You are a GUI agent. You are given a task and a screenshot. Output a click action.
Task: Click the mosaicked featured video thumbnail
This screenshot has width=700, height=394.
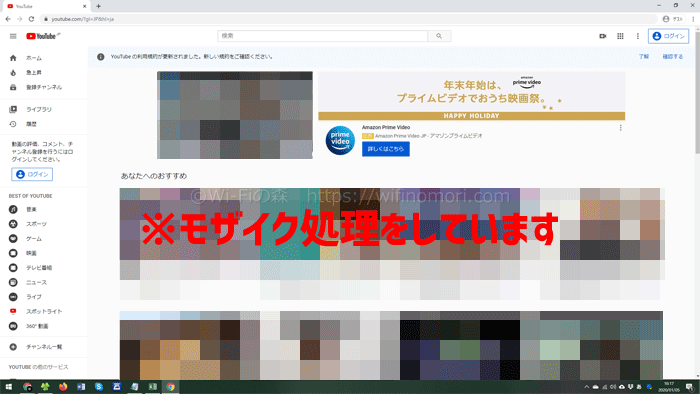[235, 115]
